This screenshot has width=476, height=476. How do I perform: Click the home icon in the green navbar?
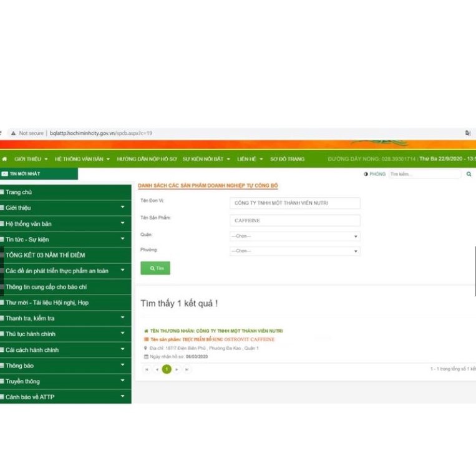pyautogui.click(x=5, y=159)
